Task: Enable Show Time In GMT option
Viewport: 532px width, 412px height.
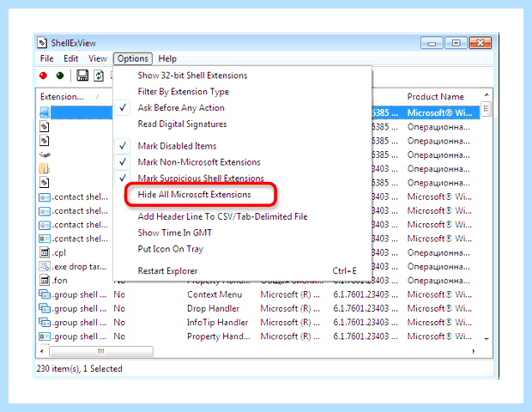Action: (175, 233)
